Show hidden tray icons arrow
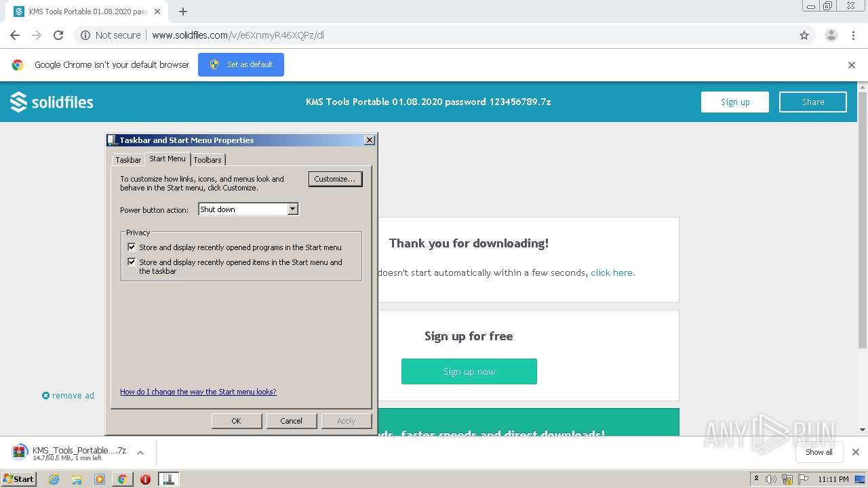 757,479
